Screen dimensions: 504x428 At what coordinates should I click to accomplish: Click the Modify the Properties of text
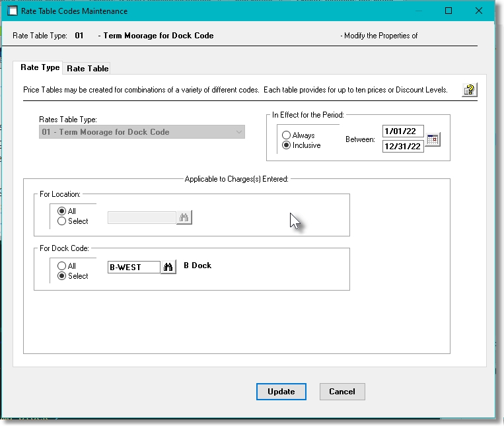(380, 36)
